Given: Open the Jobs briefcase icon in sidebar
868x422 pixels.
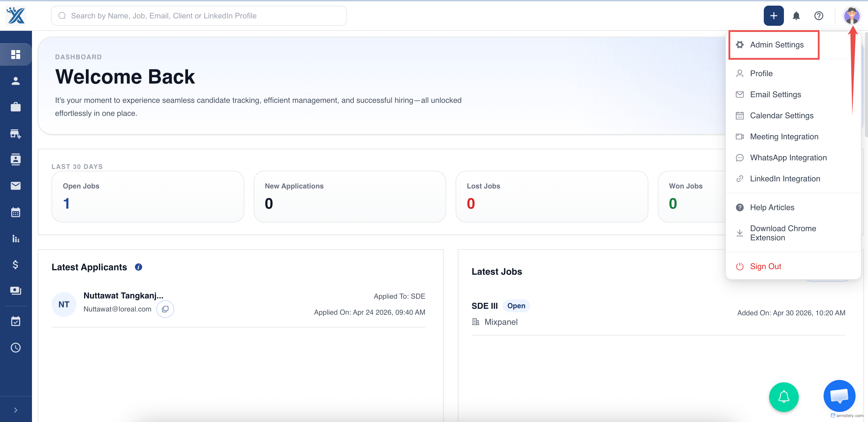Looking at the screenshot, I should 15,107.
